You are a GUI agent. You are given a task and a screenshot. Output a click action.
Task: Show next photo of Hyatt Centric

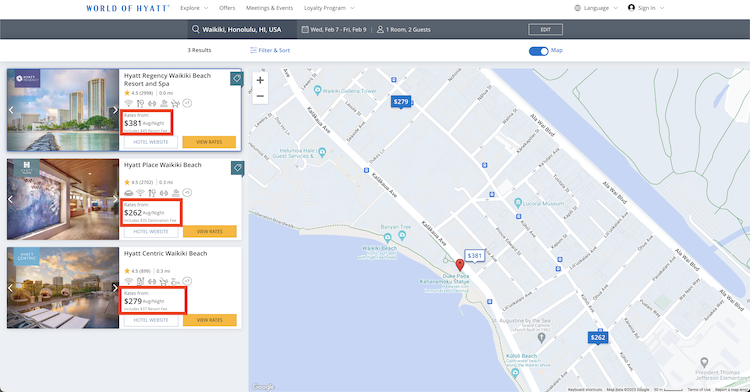[x=115, y=288]
